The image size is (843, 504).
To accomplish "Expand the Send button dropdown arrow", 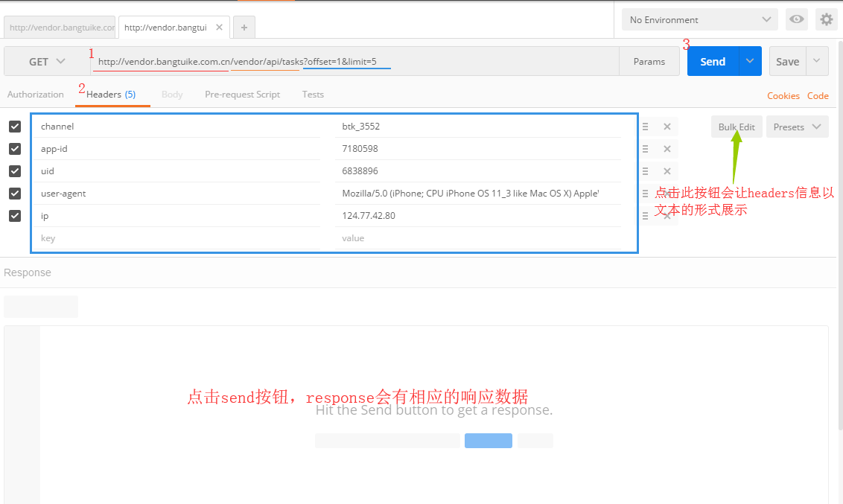I will (x=750, y=61).
